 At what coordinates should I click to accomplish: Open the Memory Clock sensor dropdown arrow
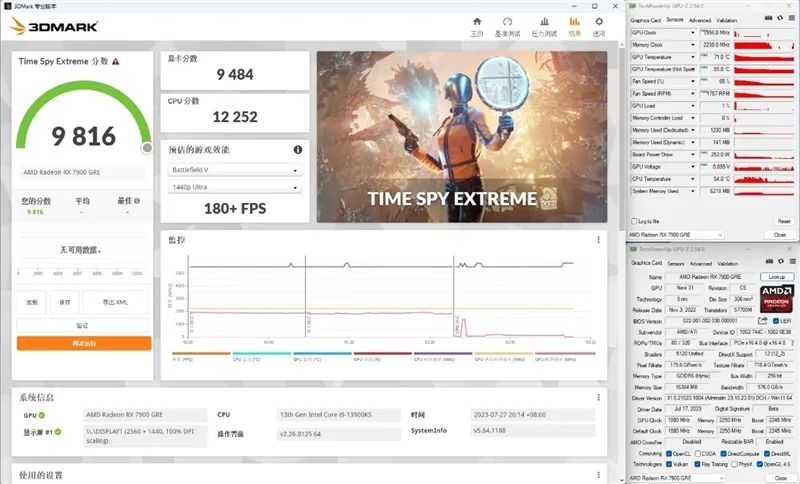(693, 45)
